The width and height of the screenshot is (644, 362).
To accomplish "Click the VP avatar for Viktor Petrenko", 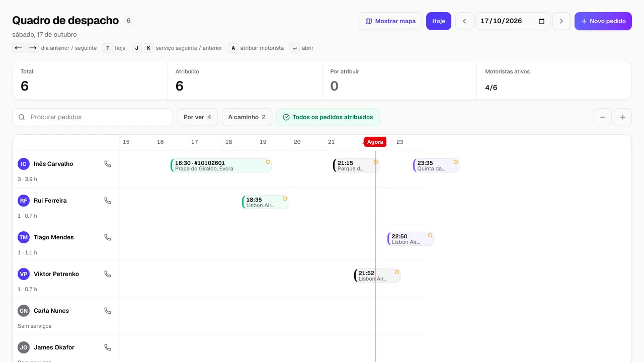I will (x=24, y=274).
